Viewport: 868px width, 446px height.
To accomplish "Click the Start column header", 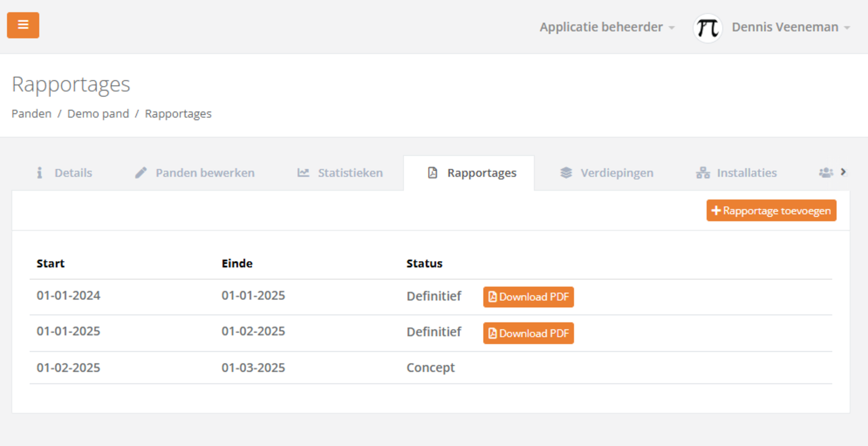I will click(50, 263).
